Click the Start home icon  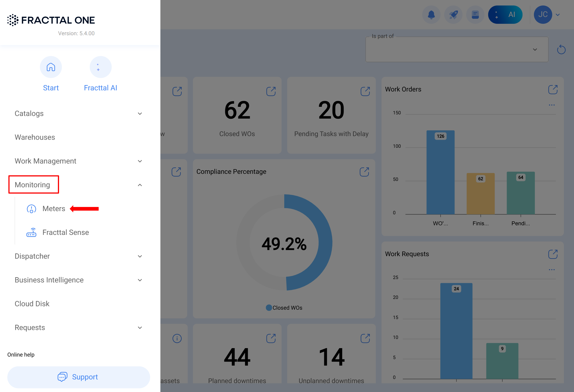point(51,67)
